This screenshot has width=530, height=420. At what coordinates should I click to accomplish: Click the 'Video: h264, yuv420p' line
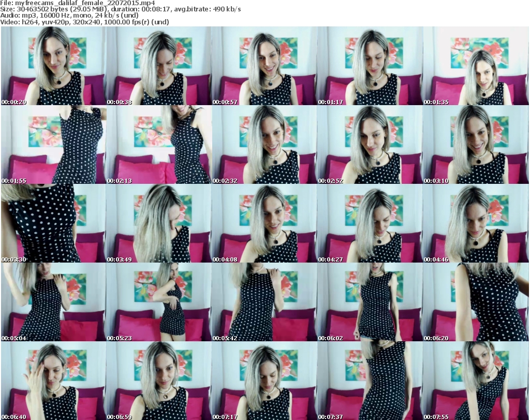click(84, 22)
